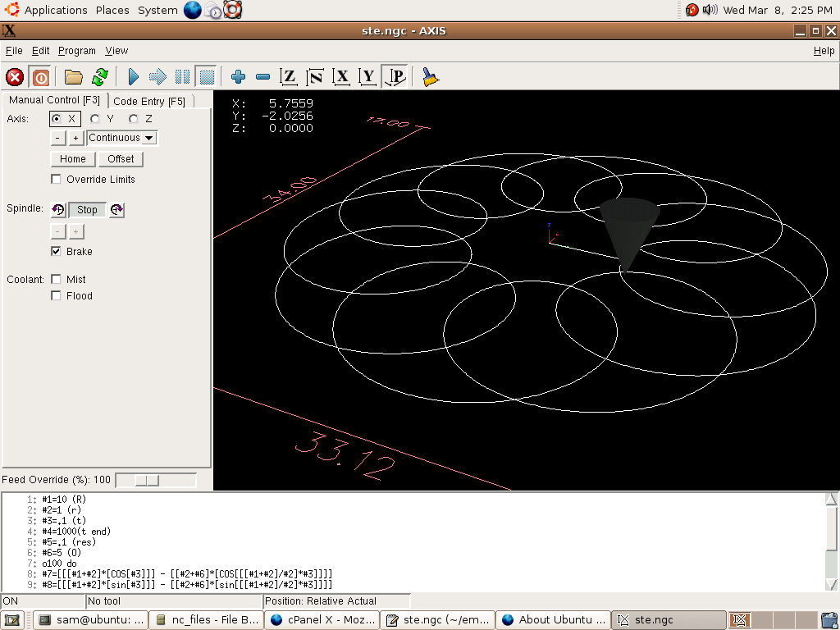Click the volume speaker icon

tap(710, 10)
